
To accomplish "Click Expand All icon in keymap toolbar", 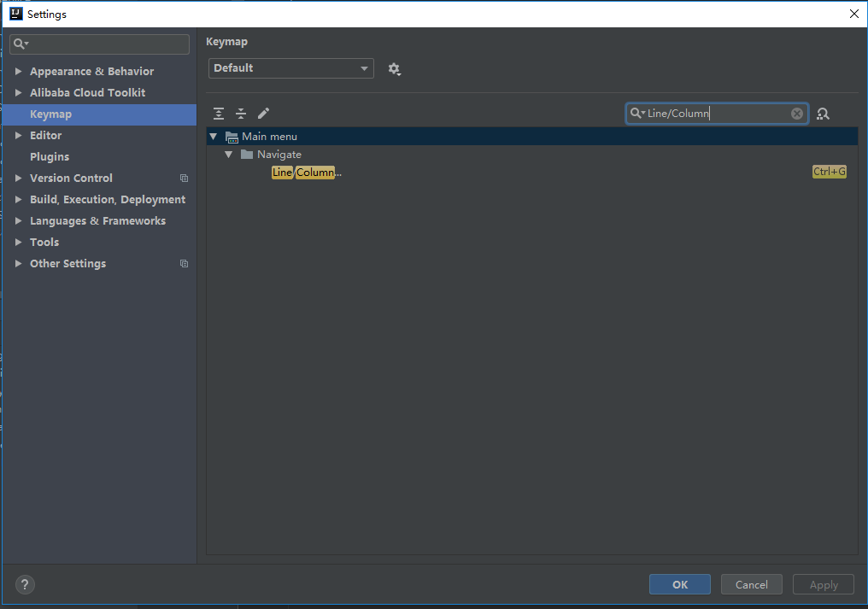I will [x=219, y=114].
